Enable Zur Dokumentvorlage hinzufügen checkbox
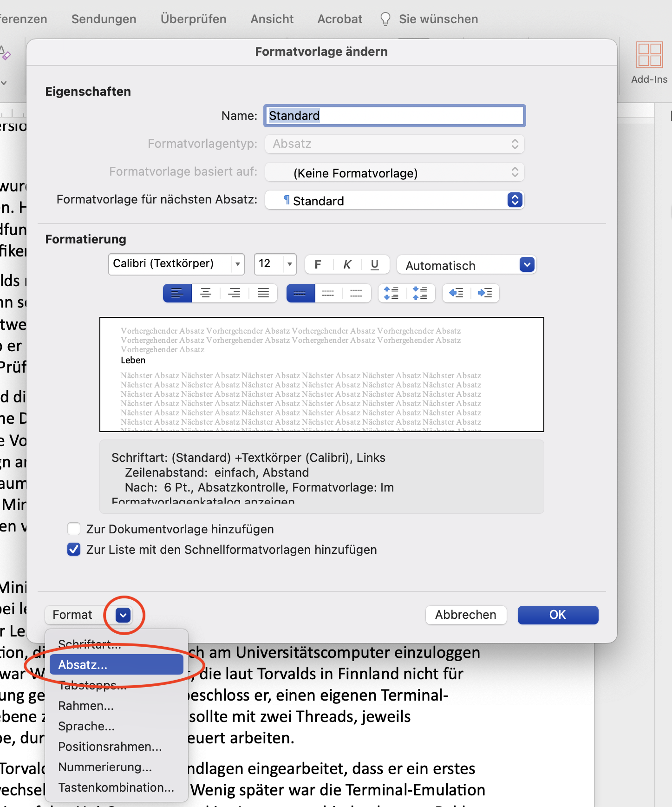The width and height of the screenshot is (672, 807). [74, 529]
